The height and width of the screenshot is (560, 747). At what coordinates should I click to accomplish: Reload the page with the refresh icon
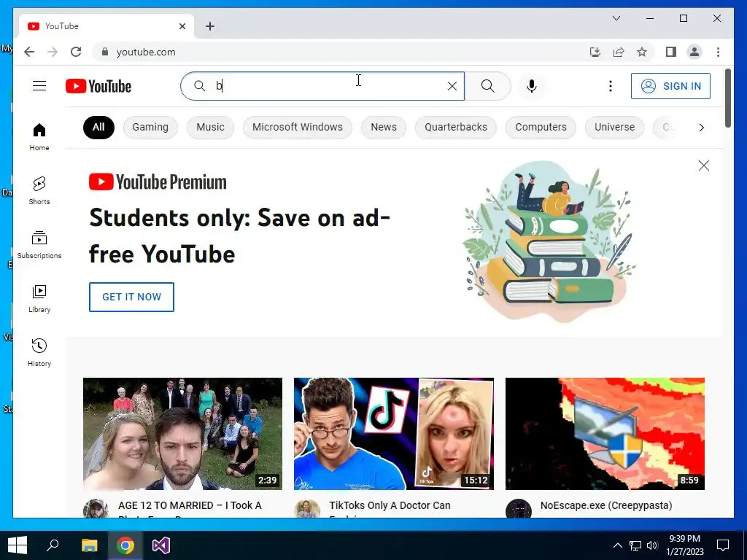[x=76, y=52]
